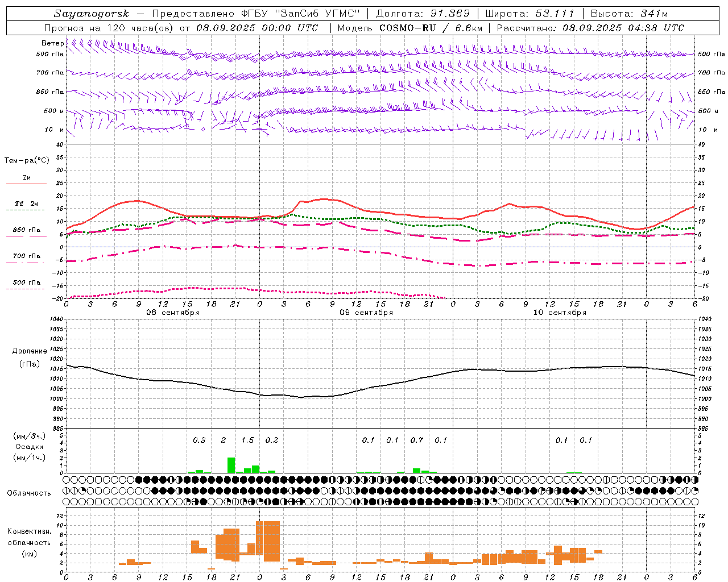This screenshot has width=728, height=582.
Task: Click the 'Ветер' wind panel label
Action: click(52, 43)
